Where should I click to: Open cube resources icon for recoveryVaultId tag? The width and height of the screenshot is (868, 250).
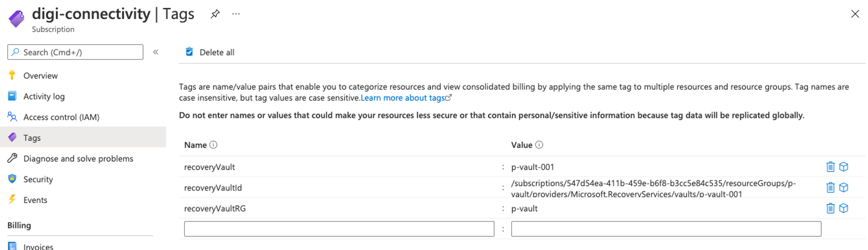[x=844, y=187]
